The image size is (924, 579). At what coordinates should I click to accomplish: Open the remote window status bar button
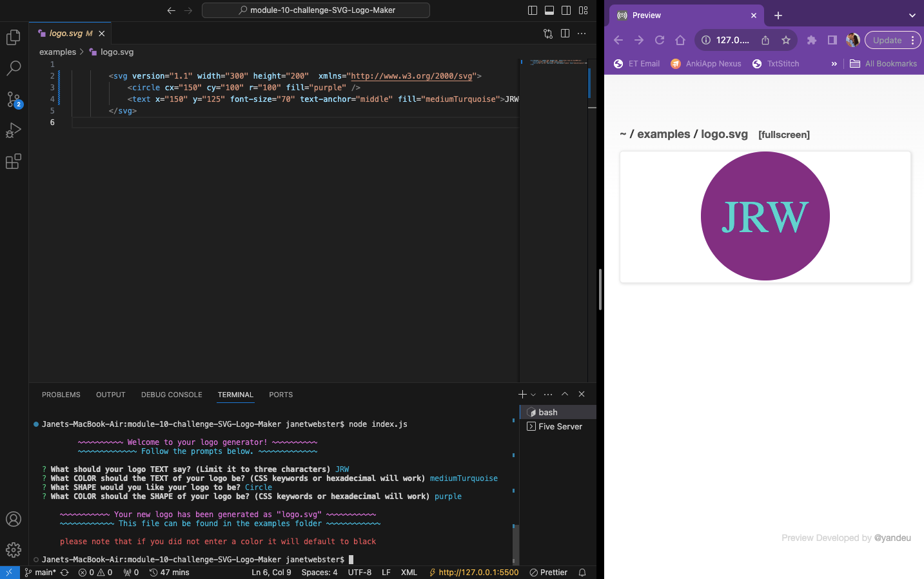tap(10, 573)
